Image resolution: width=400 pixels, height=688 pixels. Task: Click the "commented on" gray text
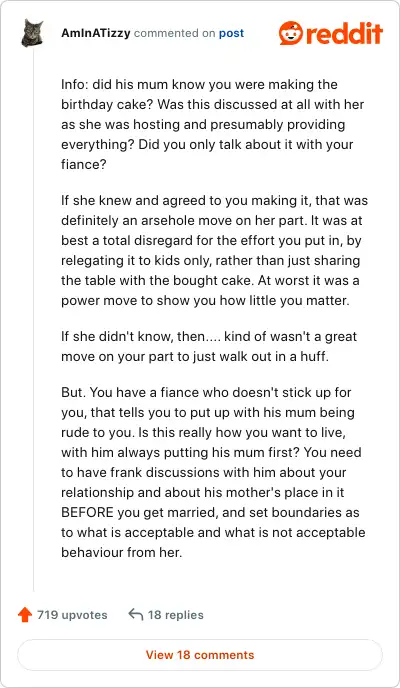click(x=173, y=33)
